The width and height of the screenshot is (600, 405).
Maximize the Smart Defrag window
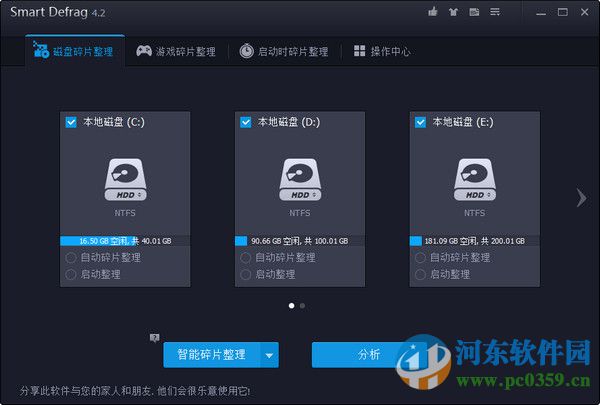(562, 12)
